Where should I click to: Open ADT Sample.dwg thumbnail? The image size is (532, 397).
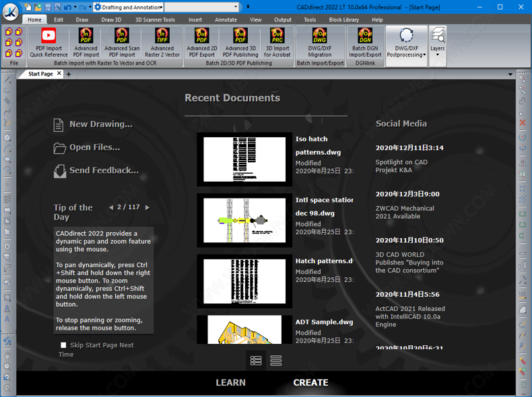244,330
